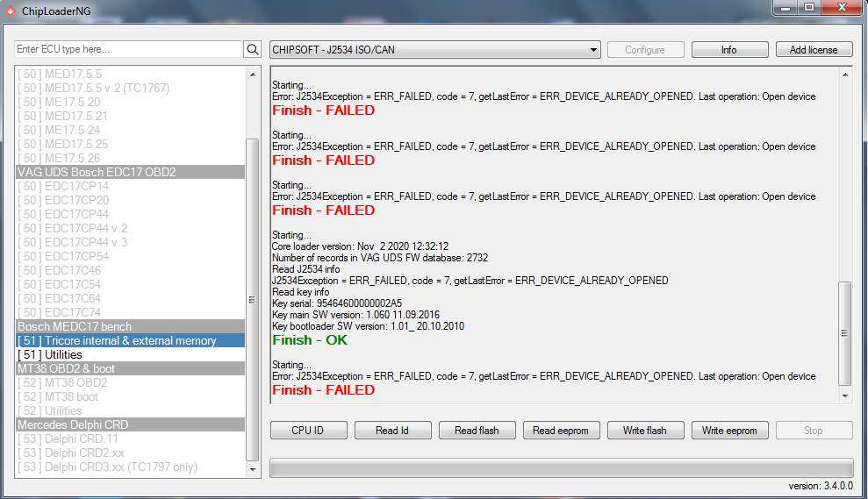Select the Bosch MEDC17 bench group header
Image resolution: width=868 pixels, height=499 pixels.
point(130,327)
